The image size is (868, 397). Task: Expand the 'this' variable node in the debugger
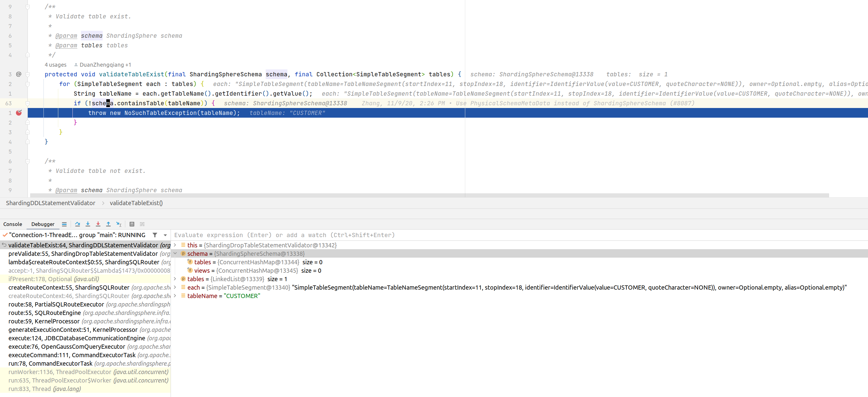point(175,245)
